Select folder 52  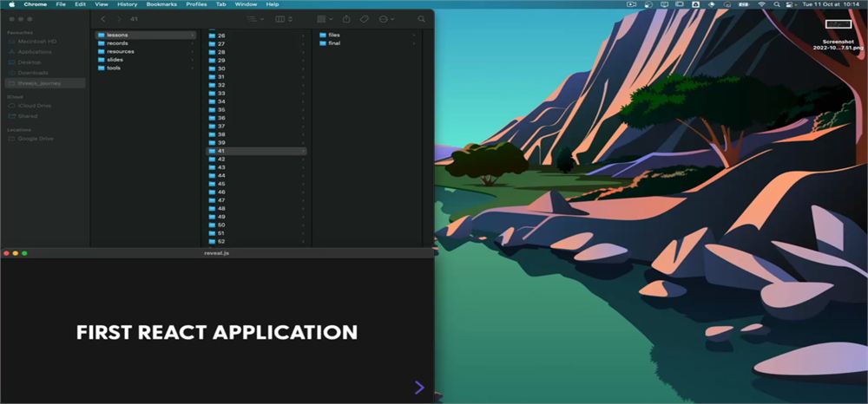[x=256, y=242]
